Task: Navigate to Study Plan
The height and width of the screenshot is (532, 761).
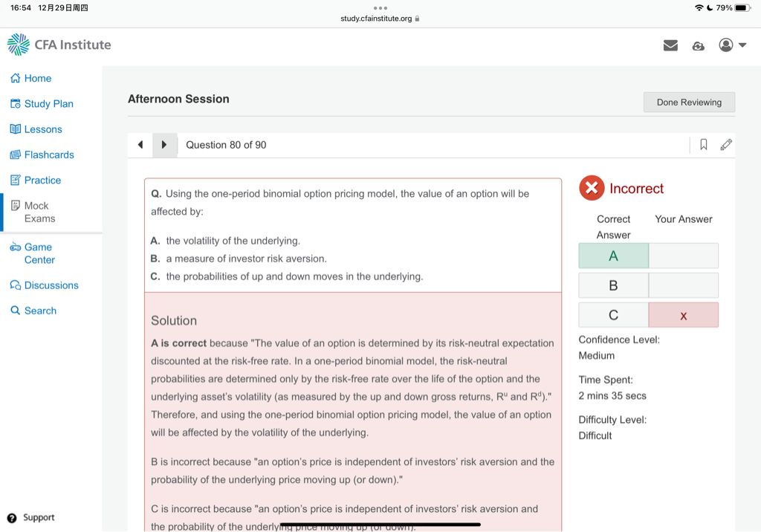Action: 48,104
